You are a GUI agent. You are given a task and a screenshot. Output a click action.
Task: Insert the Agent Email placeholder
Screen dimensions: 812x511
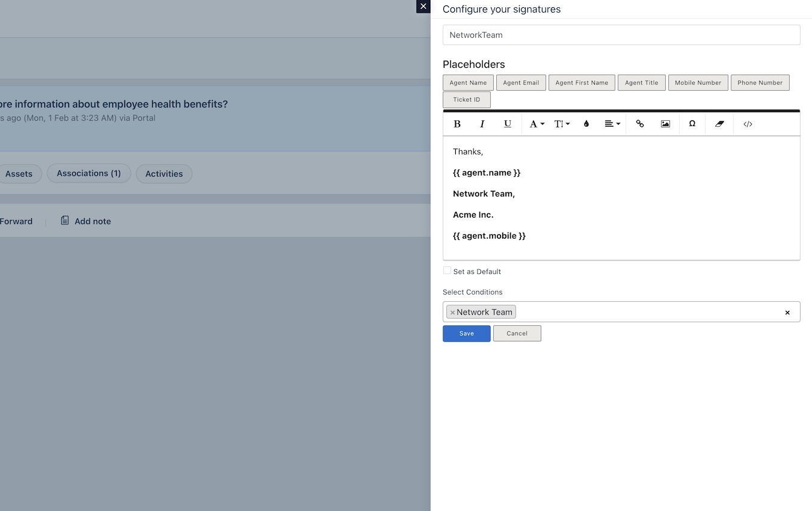click(520, 82)
